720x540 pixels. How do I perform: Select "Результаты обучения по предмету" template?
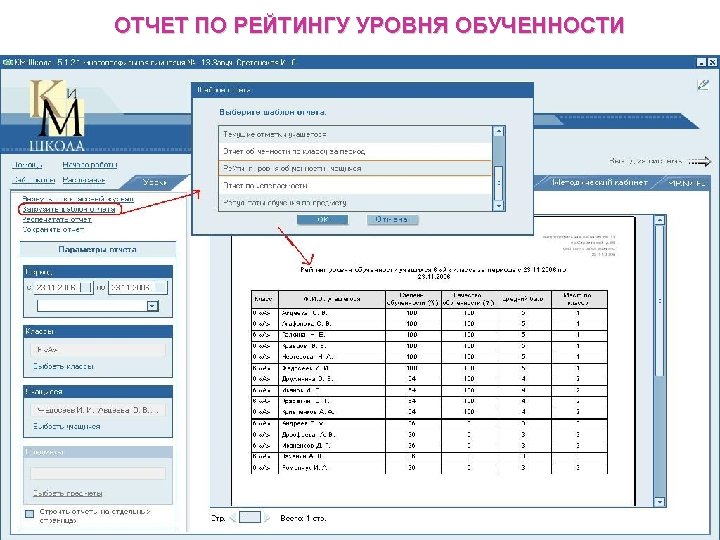point(354,202)
